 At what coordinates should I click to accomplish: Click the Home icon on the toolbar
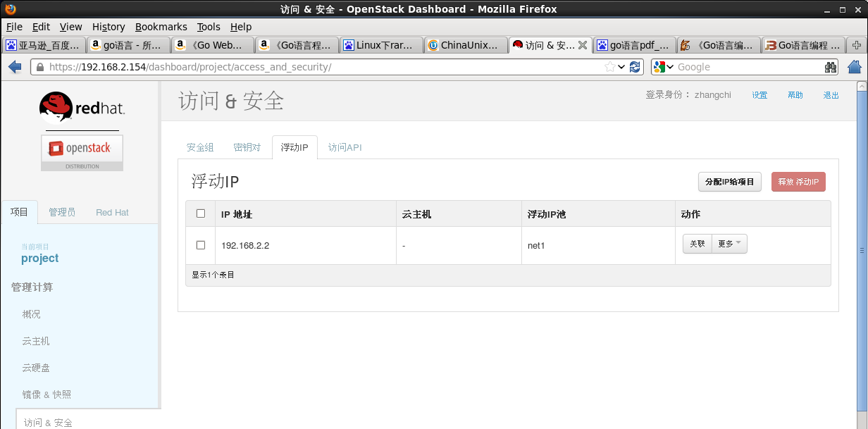point(853,66)
